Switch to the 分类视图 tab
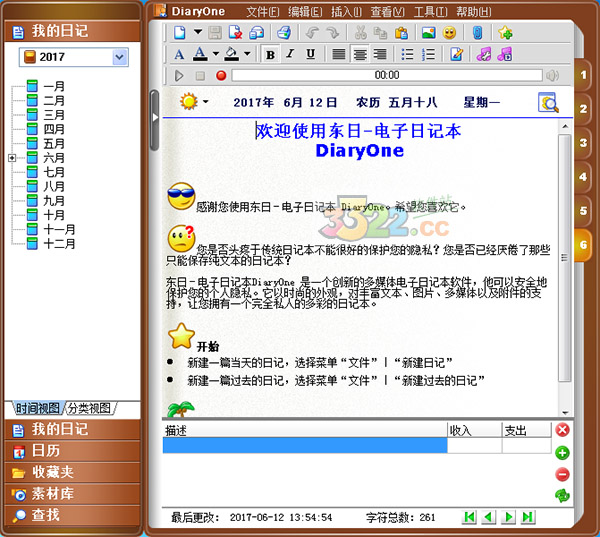The height and width of the screenshot is (537, 600). coord(90,408)
